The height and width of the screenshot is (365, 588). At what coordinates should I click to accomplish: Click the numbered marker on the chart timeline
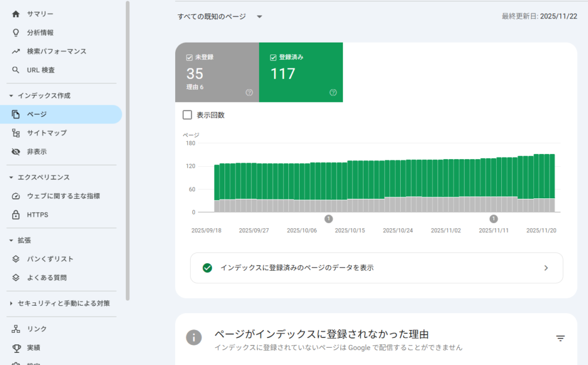point(329,219)
